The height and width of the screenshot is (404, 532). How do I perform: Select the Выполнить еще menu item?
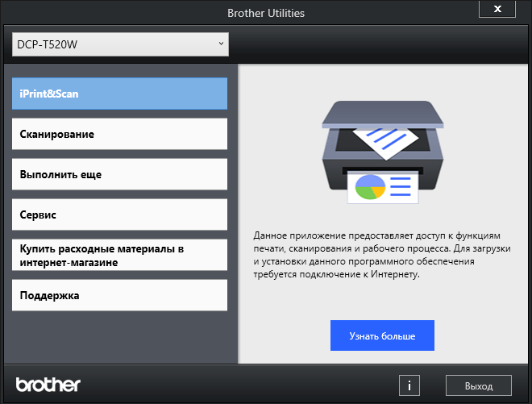[120, 174]
